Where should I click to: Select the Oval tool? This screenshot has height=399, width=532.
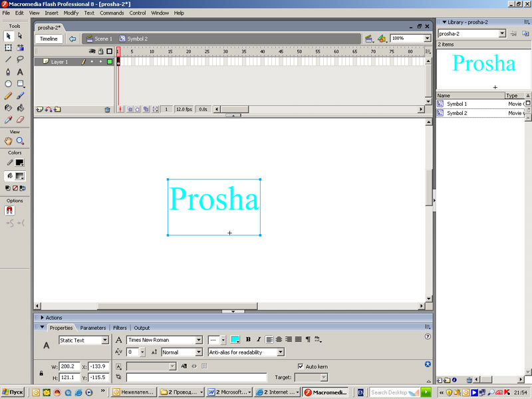pos(8,84)
